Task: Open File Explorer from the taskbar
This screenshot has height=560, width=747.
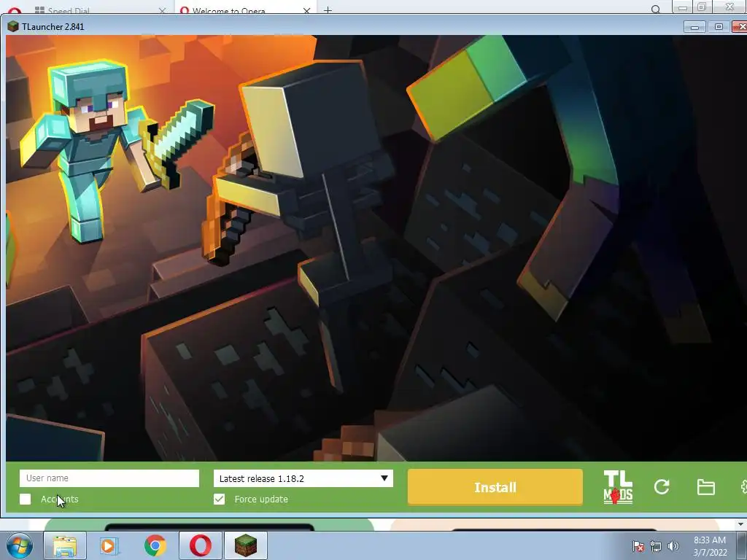Action: (65, 545)
